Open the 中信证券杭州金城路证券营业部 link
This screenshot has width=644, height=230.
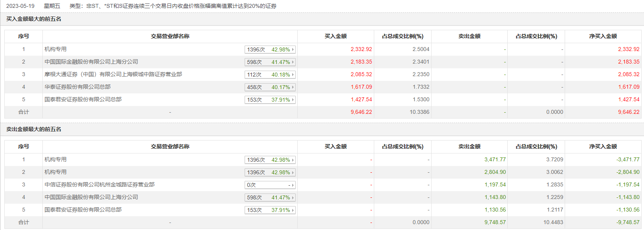[99, 184]
